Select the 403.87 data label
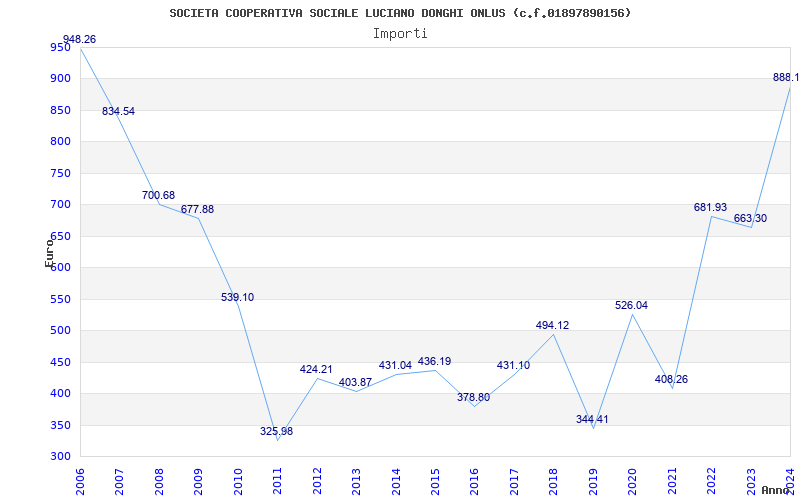Screen dimensions: 800x500 [x=356, y=382]
